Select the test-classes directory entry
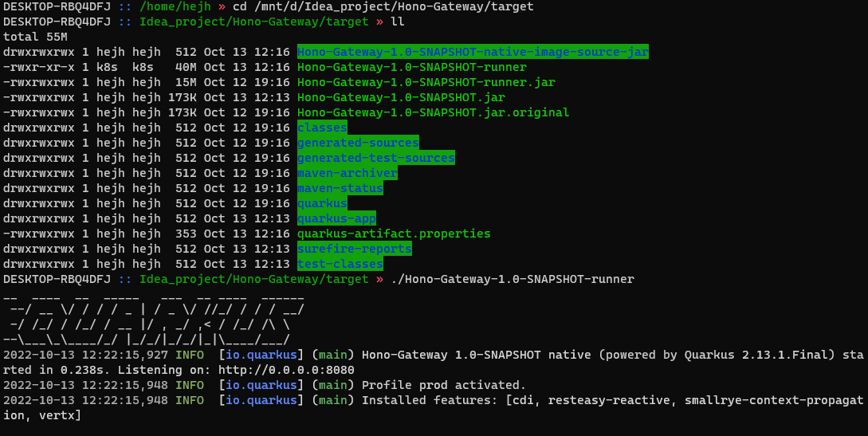 pyautogui.click(x=340, y=265)
